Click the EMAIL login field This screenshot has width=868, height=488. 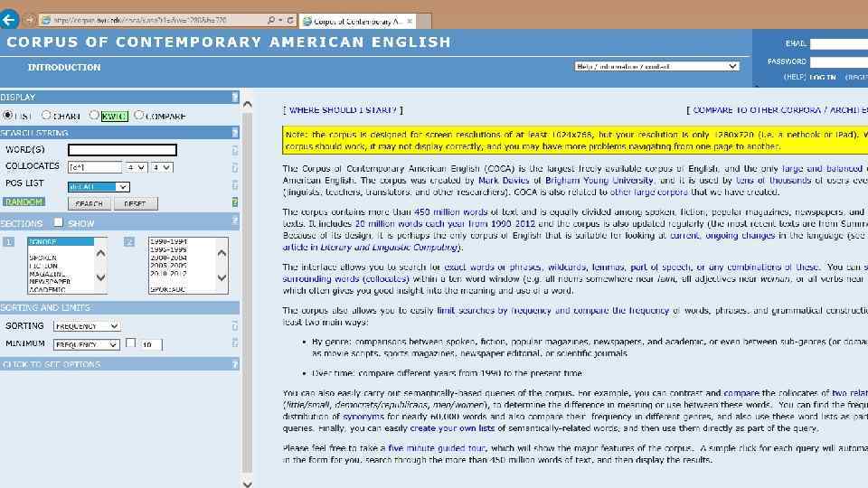point(839,43)
